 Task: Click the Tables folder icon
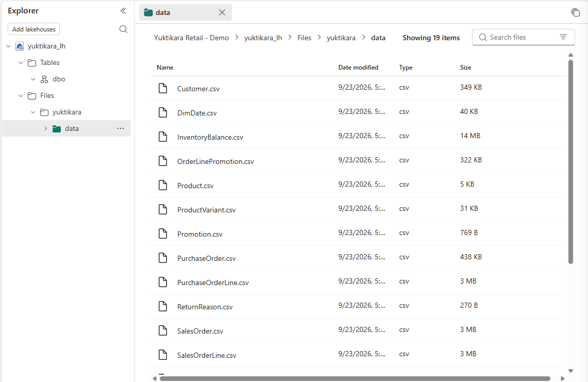[32, 63]
